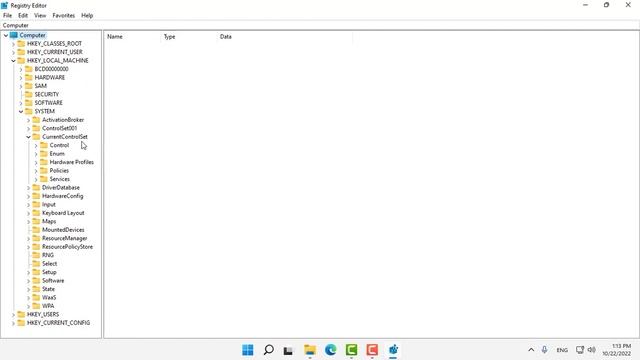Select the WaaS key
Image resolution: width=640 pixels, height=360 pixels.
coord(49,298)
